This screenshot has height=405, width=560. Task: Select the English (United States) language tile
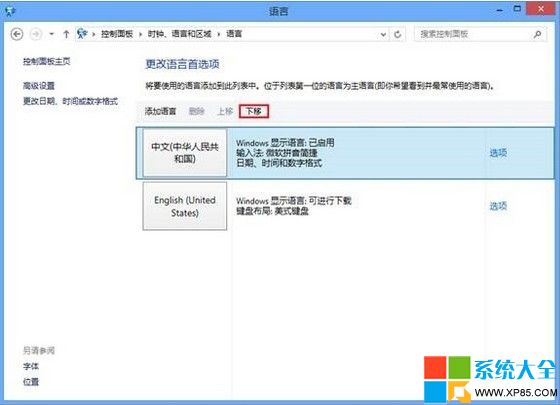click(185, 206)
